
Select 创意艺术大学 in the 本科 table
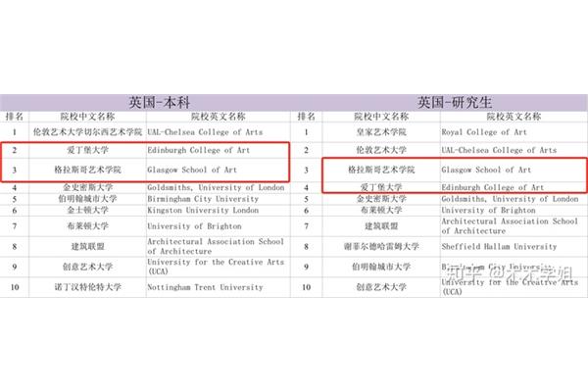tap(87, 267)
